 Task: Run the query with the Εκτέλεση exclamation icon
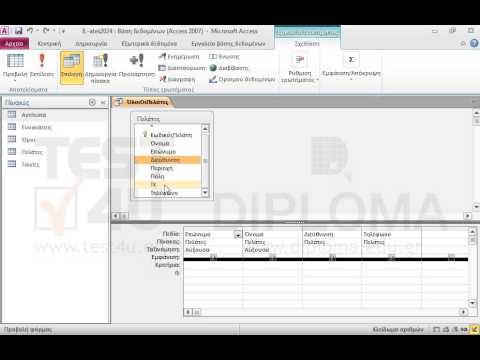coord(42,66)
